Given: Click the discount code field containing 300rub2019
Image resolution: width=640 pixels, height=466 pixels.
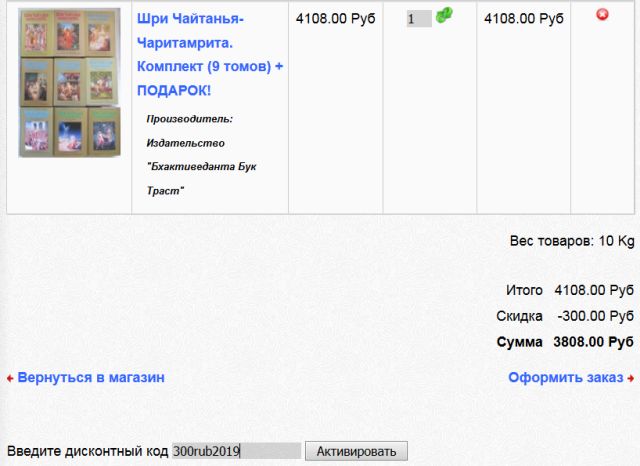Looking at the screenshot, I should pos(235,451).
